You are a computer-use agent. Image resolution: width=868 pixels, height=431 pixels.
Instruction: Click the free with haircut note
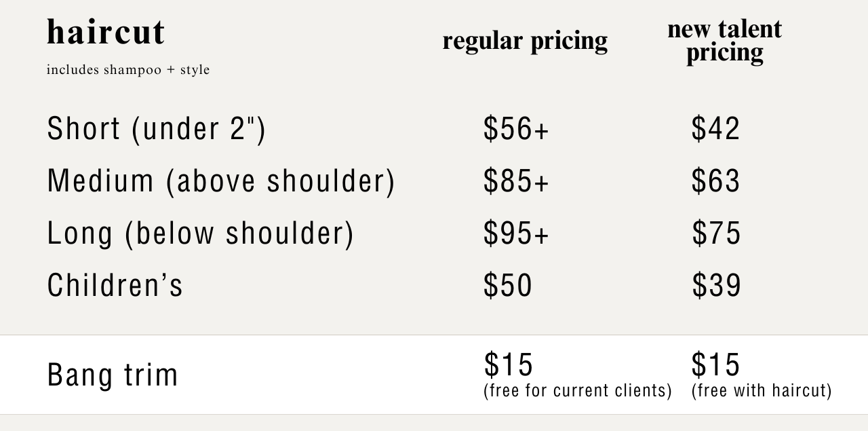click(762, 391)
